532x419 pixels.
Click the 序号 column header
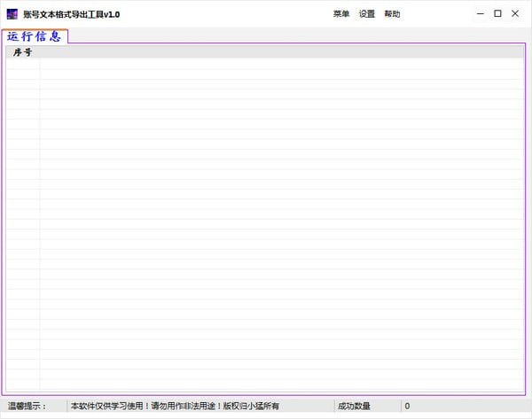click(23, 52)
